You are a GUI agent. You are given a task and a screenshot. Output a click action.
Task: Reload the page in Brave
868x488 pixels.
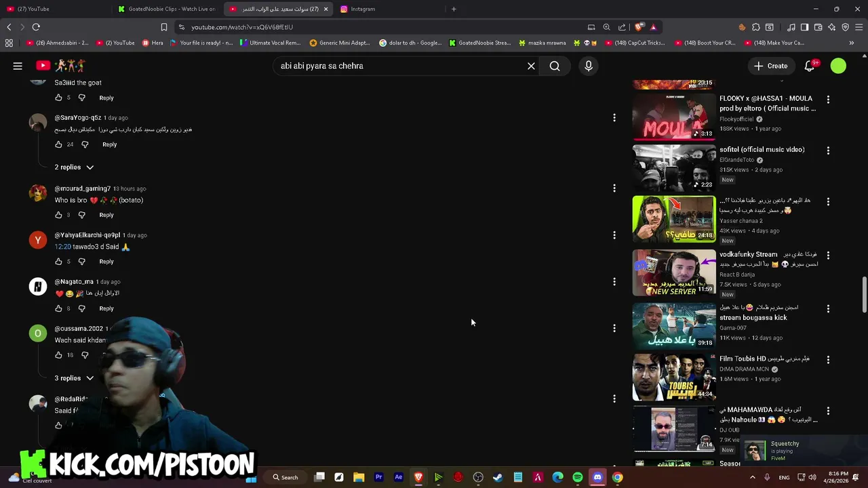coord(36,27)
